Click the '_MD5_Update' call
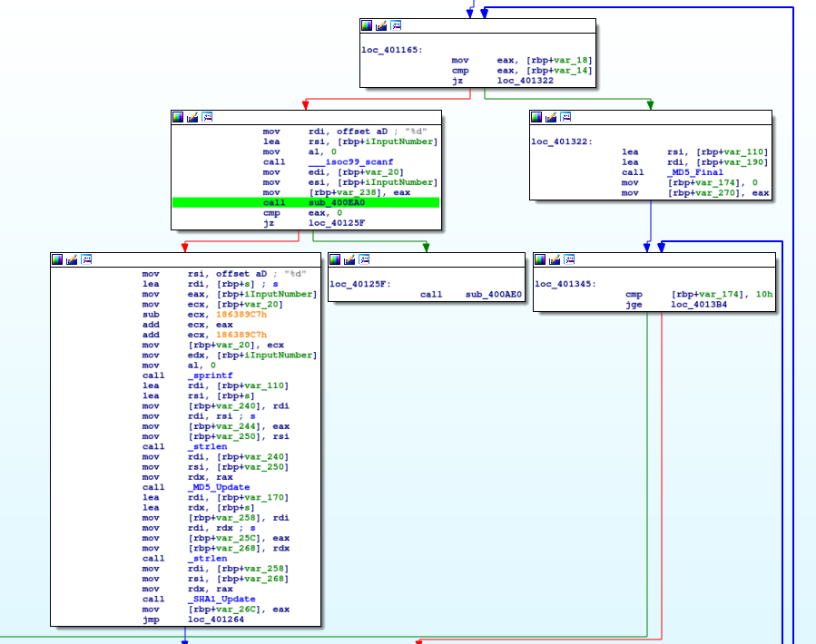 click(x=219, y=487)
